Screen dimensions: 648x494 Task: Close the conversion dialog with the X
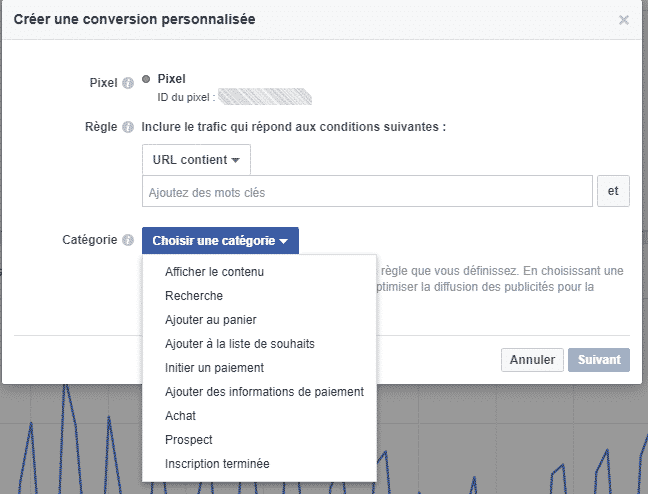[x=624, y=19]
